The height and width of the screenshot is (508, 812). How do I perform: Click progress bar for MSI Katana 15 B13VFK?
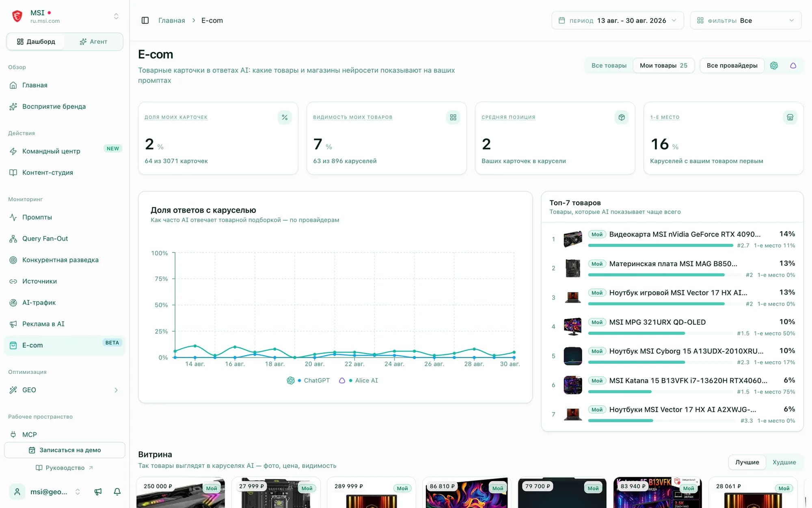(x=661, y=392)
